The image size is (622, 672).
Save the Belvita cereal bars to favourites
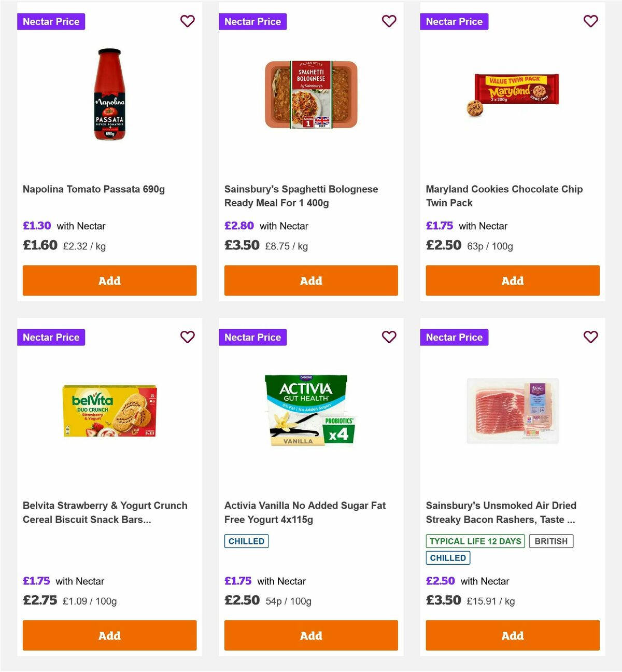[187, 337]
